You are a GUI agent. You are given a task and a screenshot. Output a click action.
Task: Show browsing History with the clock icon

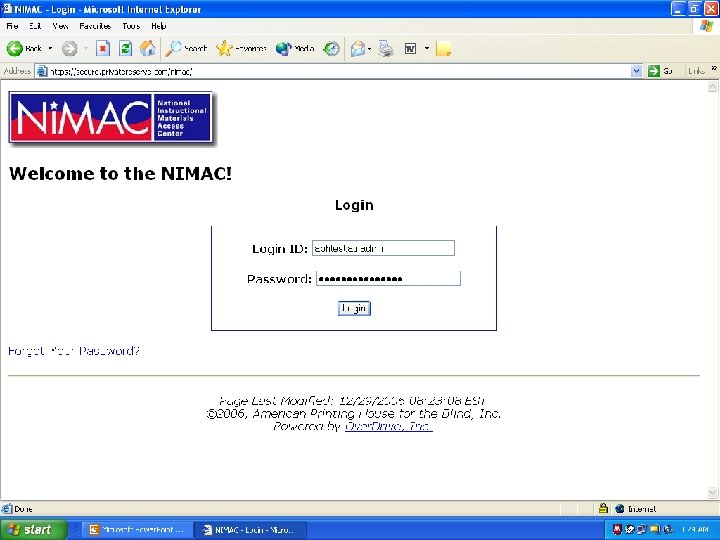pos(331,48)
